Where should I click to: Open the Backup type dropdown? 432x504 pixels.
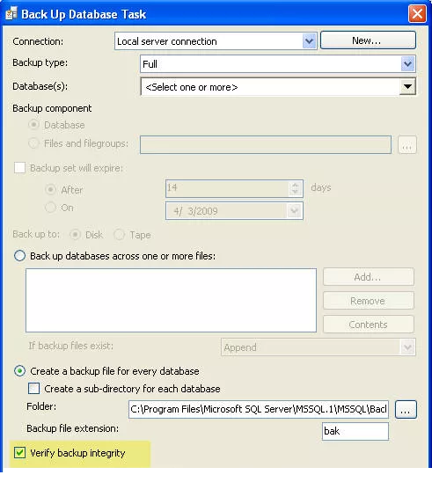click(x=407, y=64)
